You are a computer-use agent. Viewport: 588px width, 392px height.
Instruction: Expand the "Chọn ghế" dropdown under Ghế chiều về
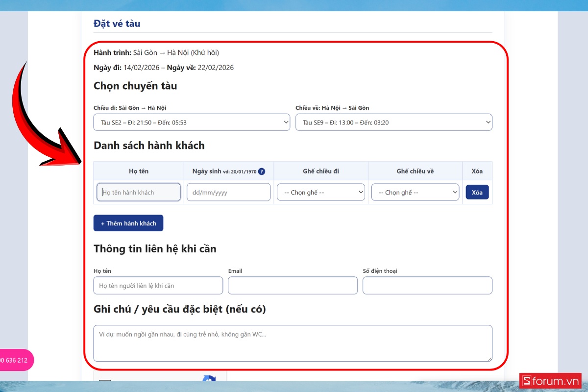(415, 192)
